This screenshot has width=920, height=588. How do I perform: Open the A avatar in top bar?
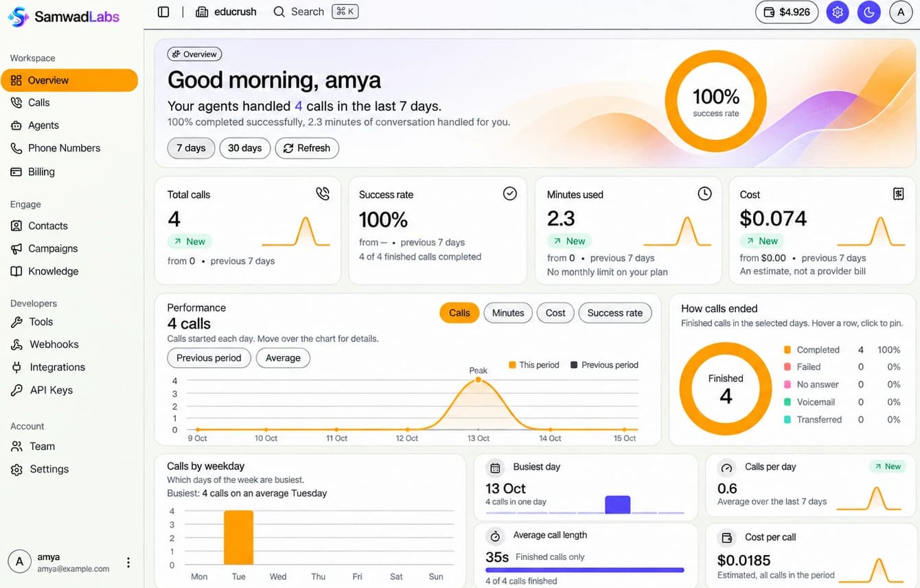[x=901, y=12]
